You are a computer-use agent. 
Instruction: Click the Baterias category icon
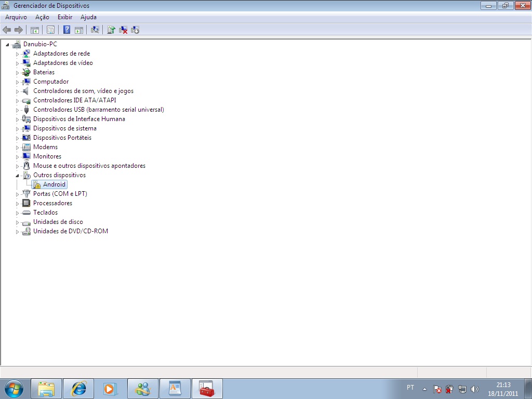pyautogui.click(x=26, y=72)
